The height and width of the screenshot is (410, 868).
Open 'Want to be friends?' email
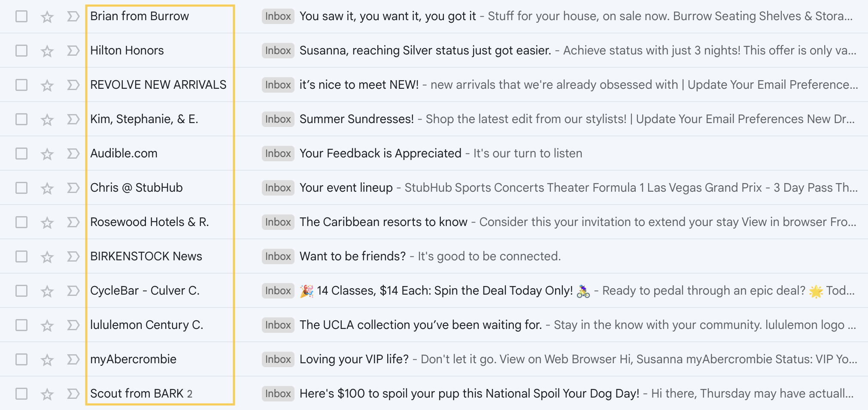(352, 256)
